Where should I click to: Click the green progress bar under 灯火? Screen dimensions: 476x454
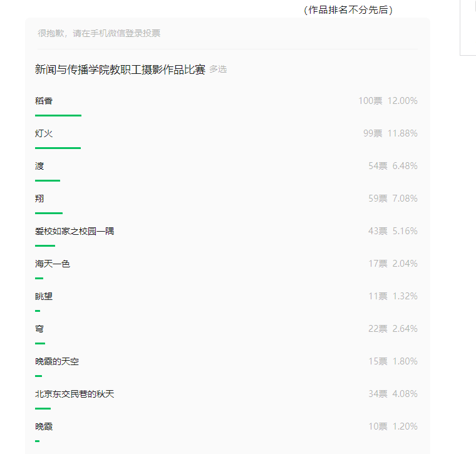(58, 148)
